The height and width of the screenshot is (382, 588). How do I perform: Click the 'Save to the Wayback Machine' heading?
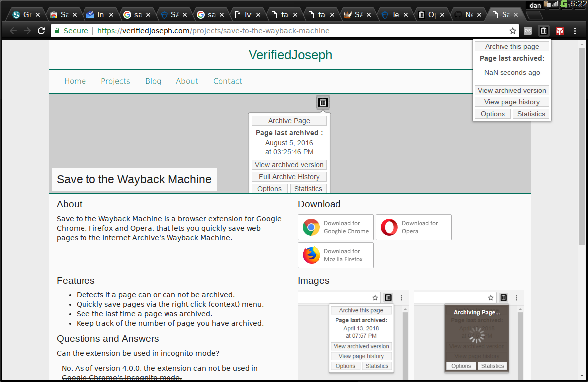tap(134, 180)
